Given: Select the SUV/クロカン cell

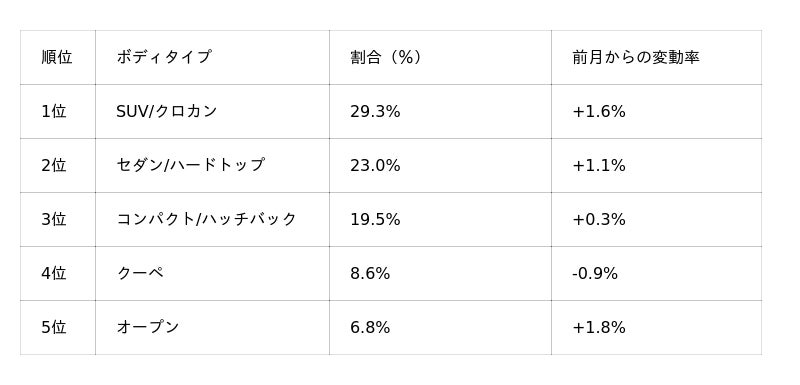Looking at the screenshot, I should tap(212, 111).
